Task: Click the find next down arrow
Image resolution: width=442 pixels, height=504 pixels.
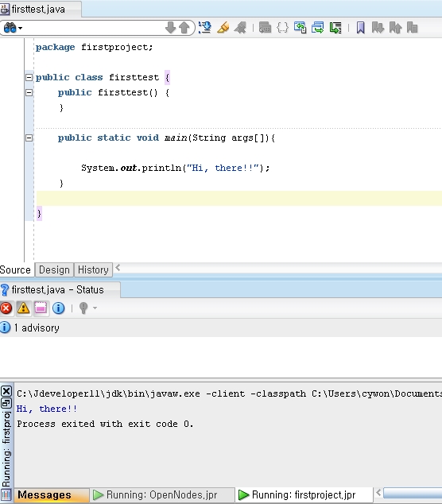Action: point(170,28)
